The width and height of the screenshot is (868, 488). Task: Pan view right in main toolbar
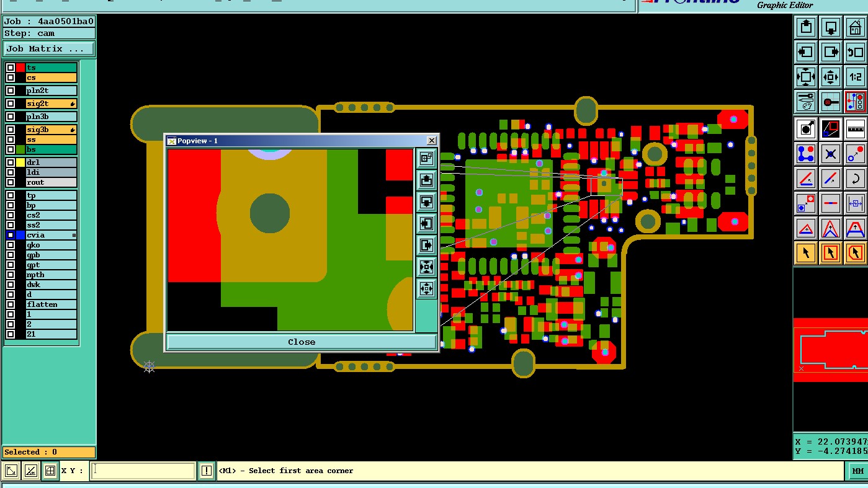(831, 52)
